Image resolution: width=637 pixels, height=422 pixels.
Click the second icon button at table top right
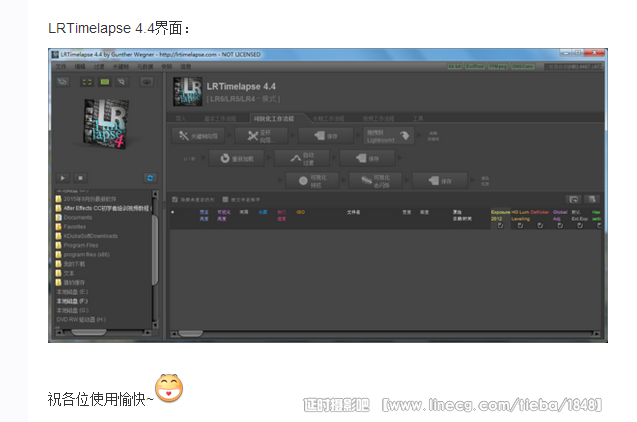pos(592,199)
